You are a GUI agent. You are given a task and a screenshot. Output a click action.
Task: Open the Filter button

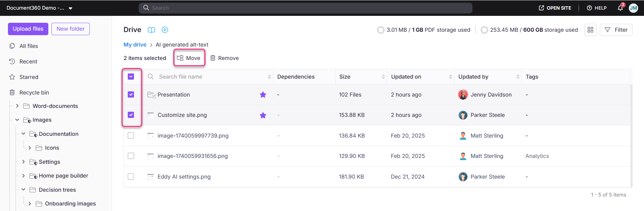coord(616,30)
